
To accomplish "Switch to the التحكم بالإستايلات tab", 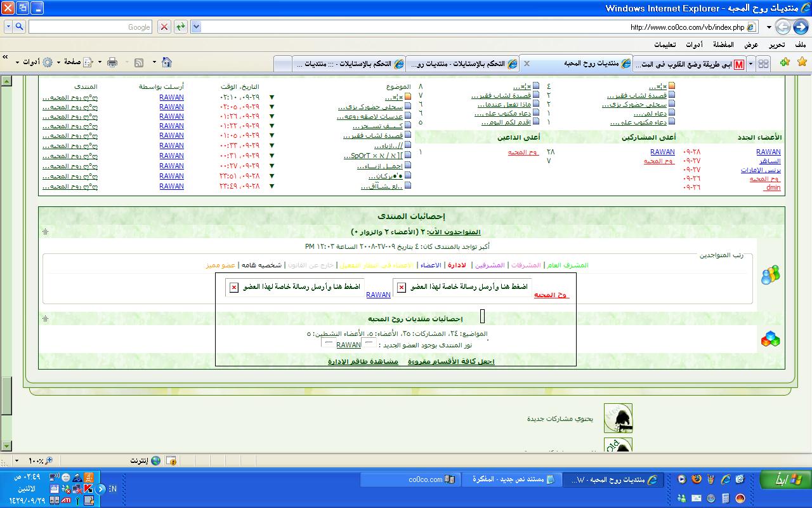I will point(457,64).
